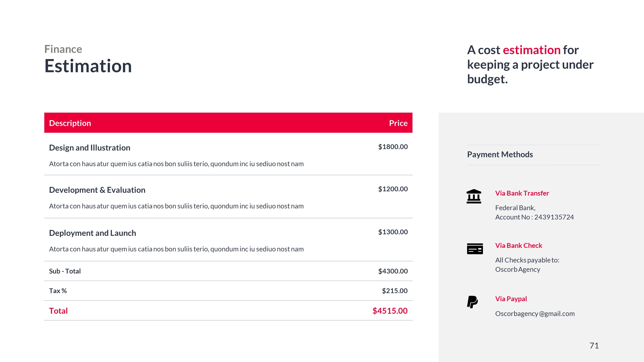Click the PayPal logo icon
Image resolution: width=644 pixels, height=362 pixels.
tap(472, 302)
